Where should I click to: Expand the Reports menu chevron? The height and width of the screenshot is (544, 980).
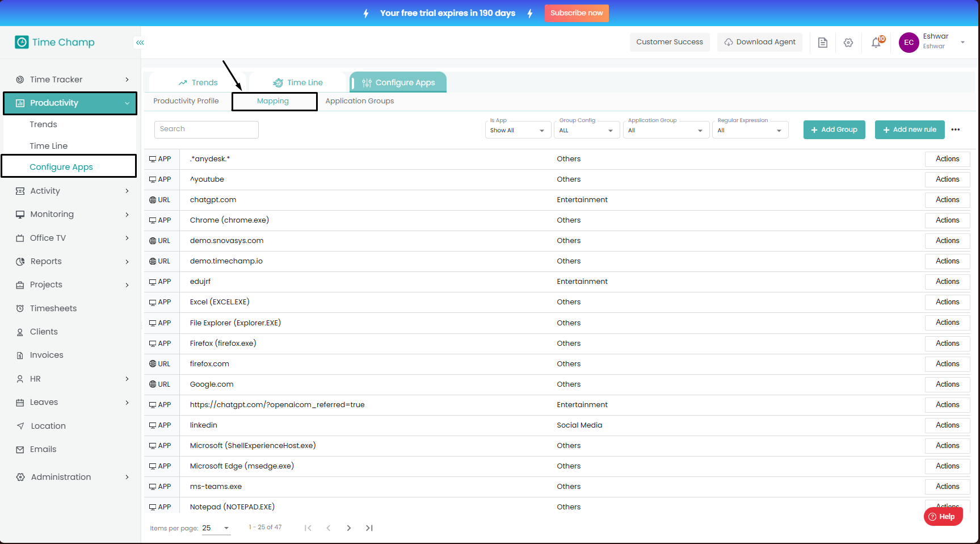[x=127, y=262]
